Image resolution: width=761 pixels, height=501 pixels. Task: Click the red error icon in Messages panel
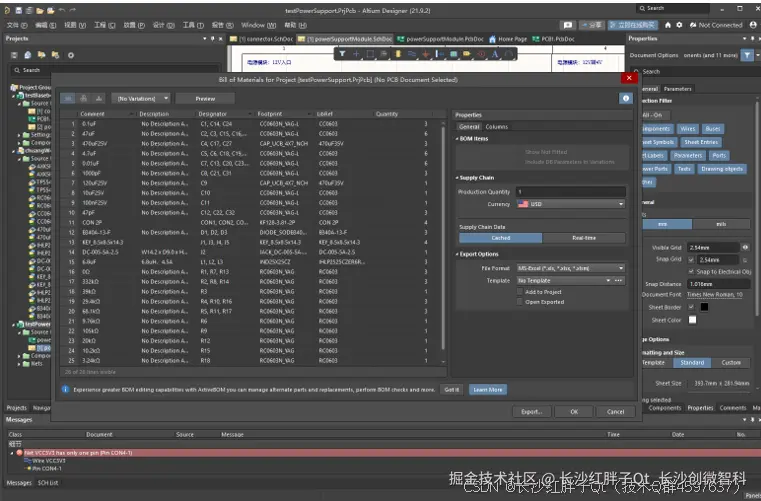(19, 452)
